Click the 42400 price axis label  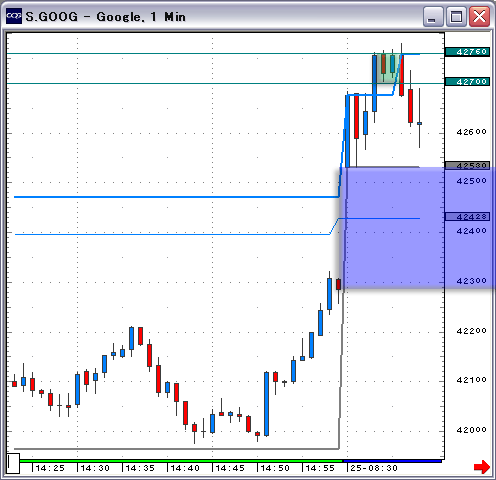click(471, 231)
